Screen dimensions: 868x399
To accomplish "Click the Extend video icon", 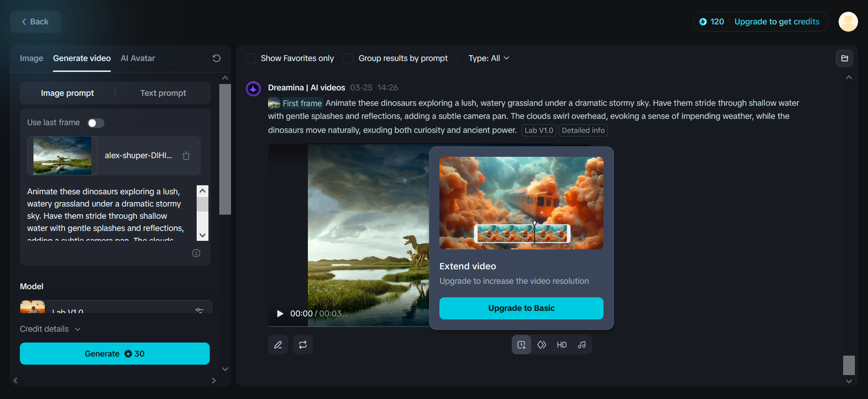I will pos(521,345).
